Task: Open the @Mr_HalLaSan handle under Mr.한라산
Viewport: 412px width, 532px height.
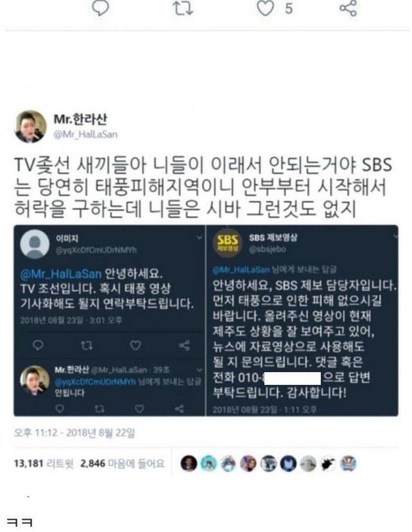Action: coord(86,135)
